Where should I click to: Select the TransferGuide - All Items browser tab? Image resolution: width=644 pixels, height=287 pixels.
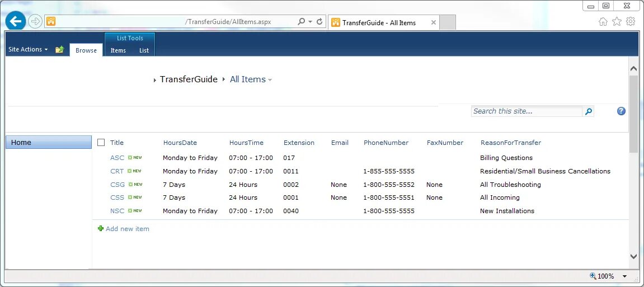(x=384, y=22)
